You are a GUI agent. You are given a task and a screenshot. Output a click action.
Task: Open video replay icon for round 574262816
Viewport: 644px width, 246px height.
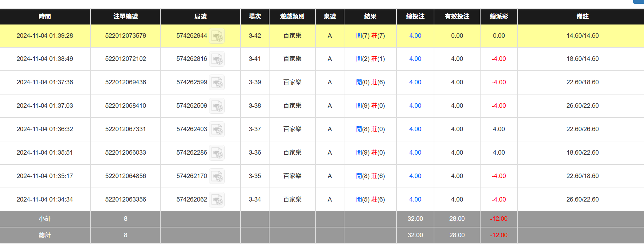pyautogui.click(x=217, y=59)
